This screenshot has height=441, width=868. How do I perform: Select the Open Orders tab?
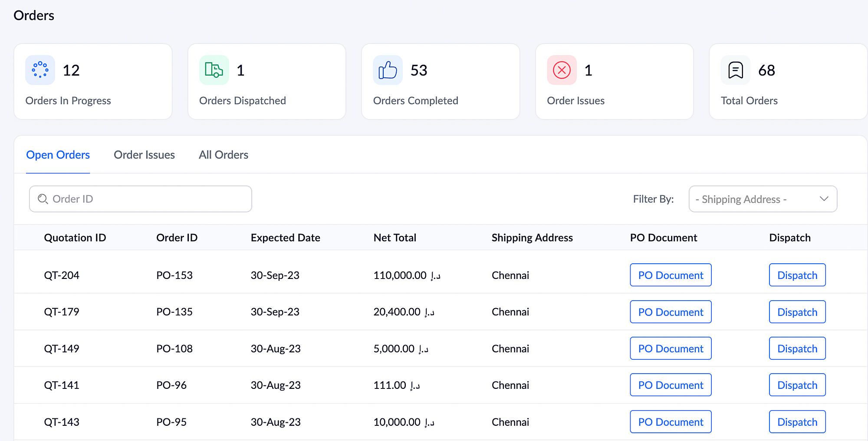[x=58, y=155]
